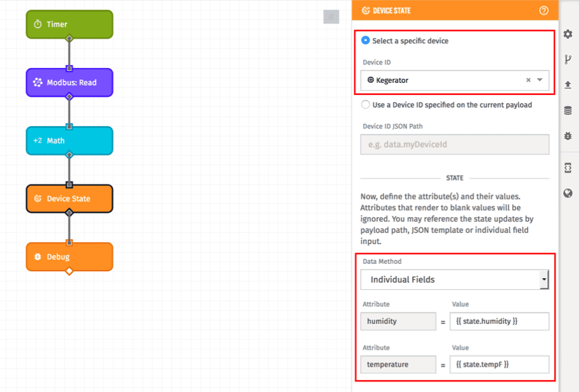Screen dimensions: 579x392
Task: Open the Data Method Individual Fields dropdown
Action: point(454,280)
